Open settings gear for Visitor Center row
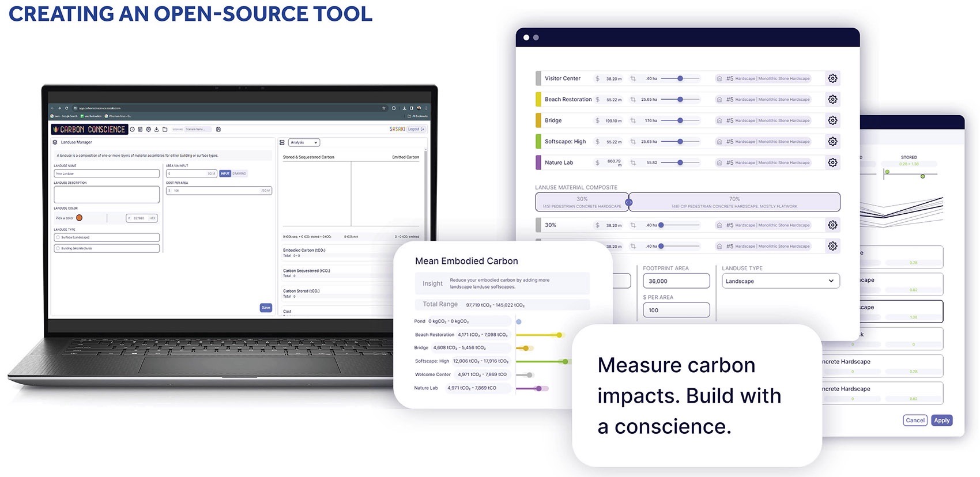The height and width of the screenshot is (477, 980). pyautogui.click(x=832, y=78)
